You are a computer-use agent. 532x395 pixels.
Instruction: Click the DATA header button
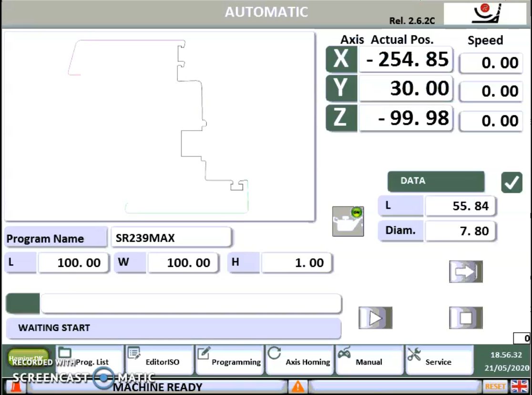[x=435, y=182]
